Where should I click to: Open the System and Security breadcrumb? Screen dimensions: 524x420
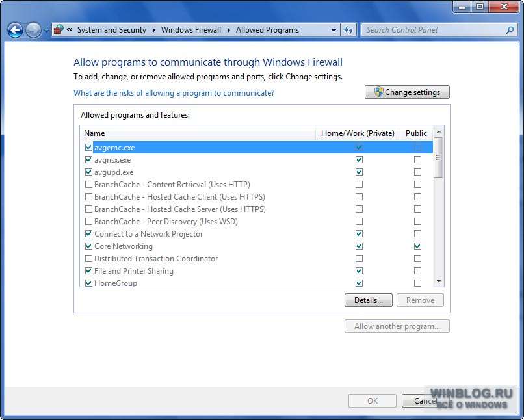(112, 30)
